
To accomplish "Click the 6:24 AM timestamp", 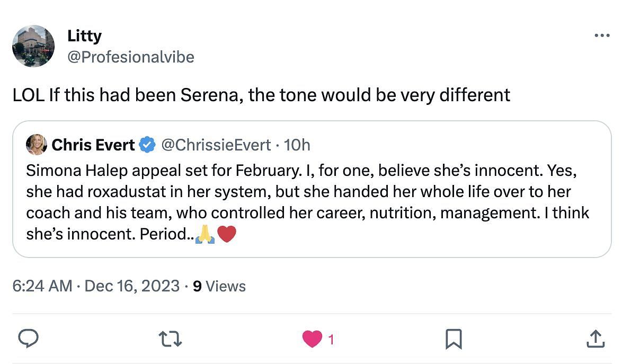I will pos(42,286).
